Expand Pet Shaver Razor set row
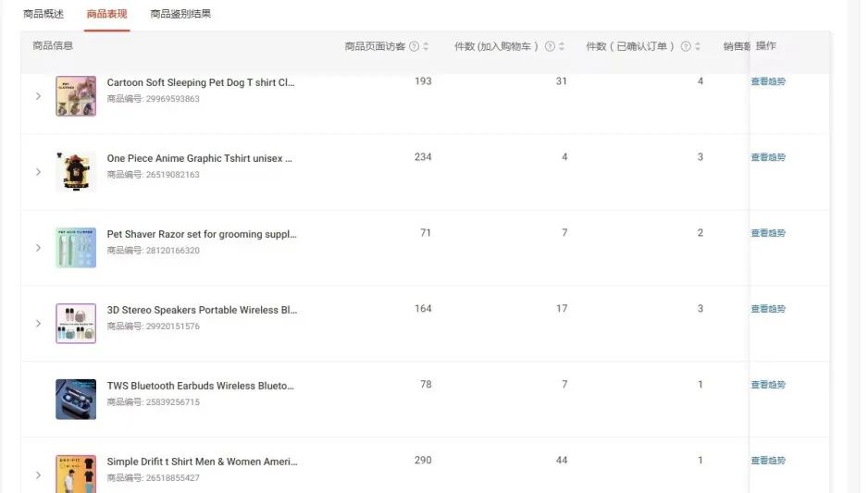This screenshot has height=493, width=868. [x=38, y=248]
